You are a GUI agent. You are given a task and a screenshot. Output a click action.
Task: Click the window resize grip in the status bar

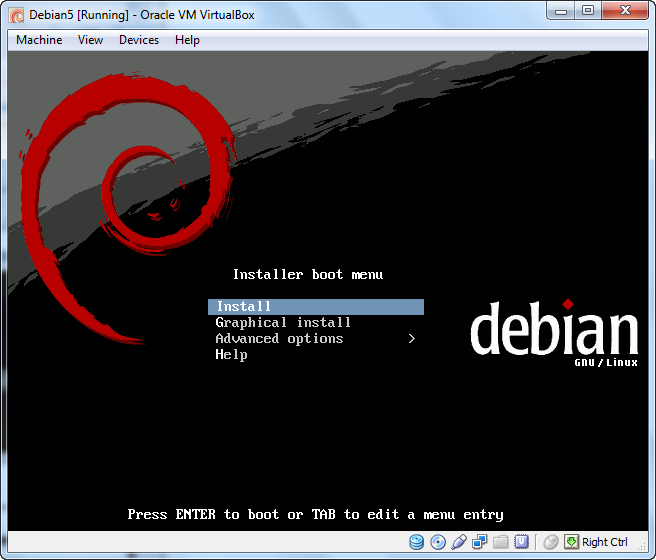click(x=642, y=546)
